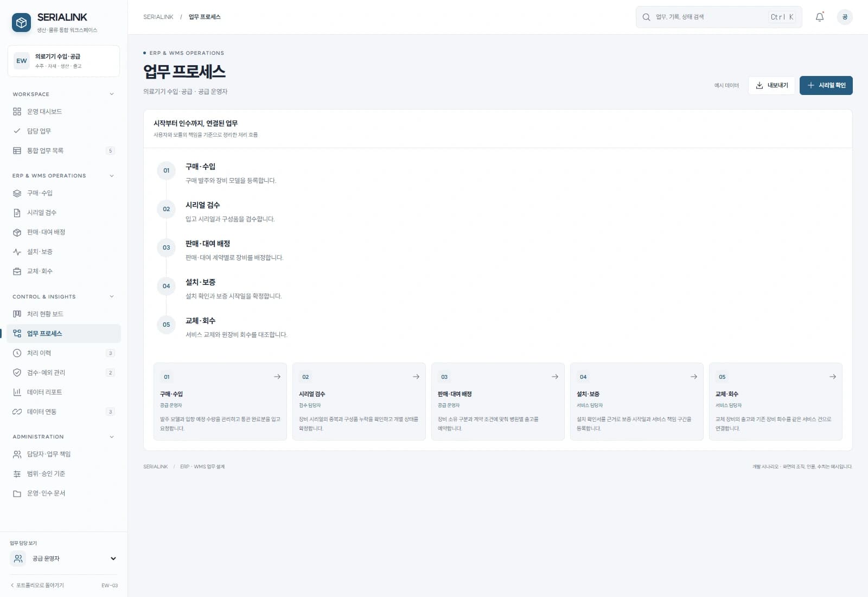The width and height of the screenshot is (868, 597).
Task: Open 운영·인수 문서 folder icon
Action: tap(17, 493)
